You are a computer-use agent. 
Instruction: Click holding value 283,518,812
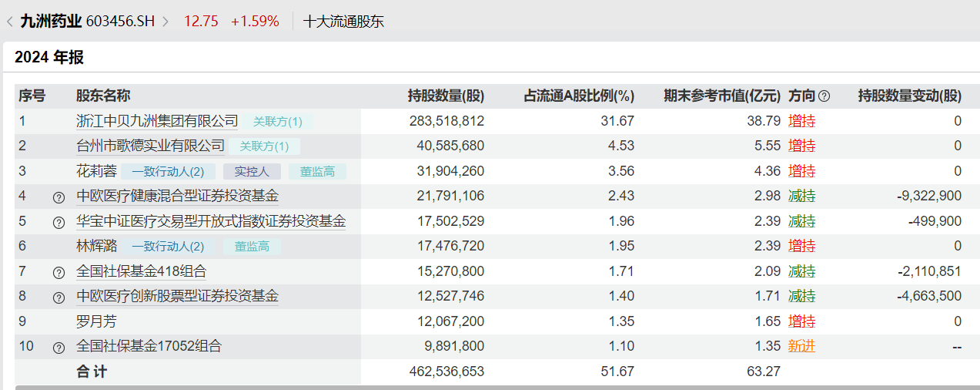click(x=447, y=121)
